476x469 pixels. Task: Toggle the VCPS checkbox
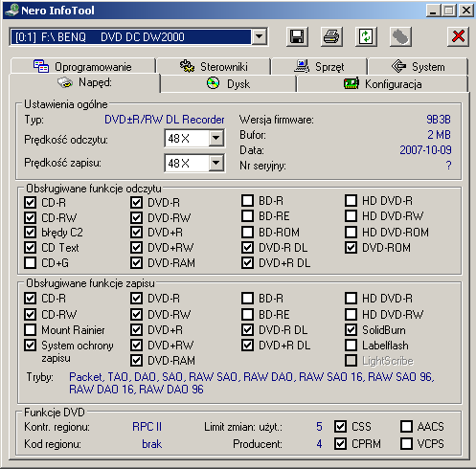point(406,443)
